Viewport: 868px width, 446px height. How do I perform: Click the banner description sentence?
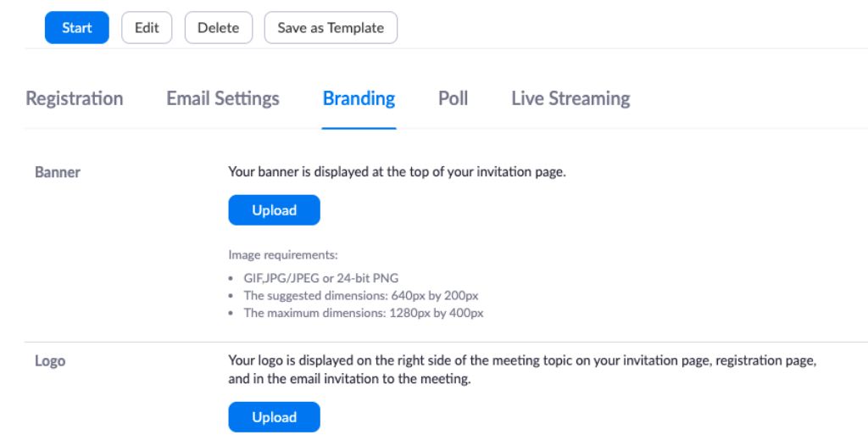pyautogui.click(x=397, y=172)
